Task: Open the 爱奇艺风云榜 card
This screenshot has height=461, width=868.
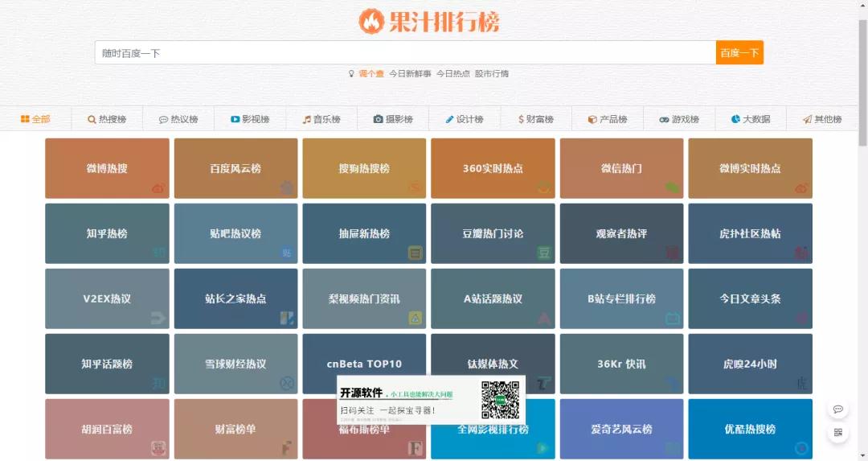Action: pyautogui.click(x=621, y=429)
